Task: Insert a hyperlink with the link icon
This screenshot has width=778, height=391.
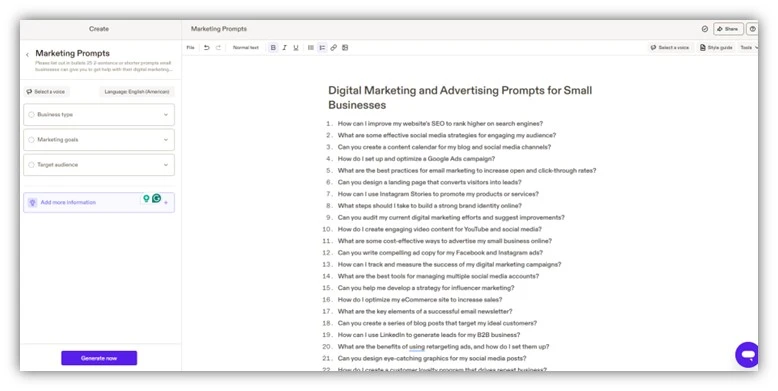Action: pyautogui.click(x=333, y=48)
